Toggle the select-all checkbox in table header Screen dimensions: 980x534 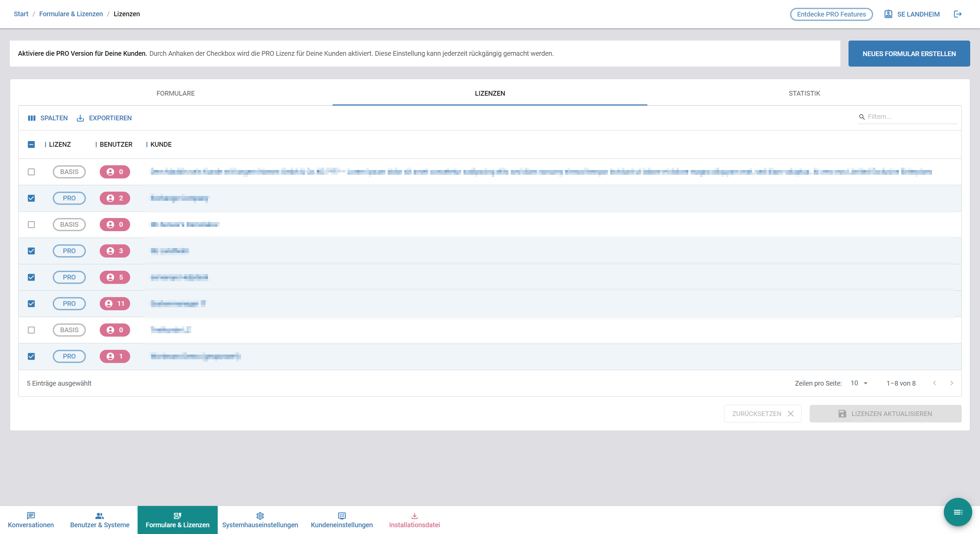click(31, 145)
